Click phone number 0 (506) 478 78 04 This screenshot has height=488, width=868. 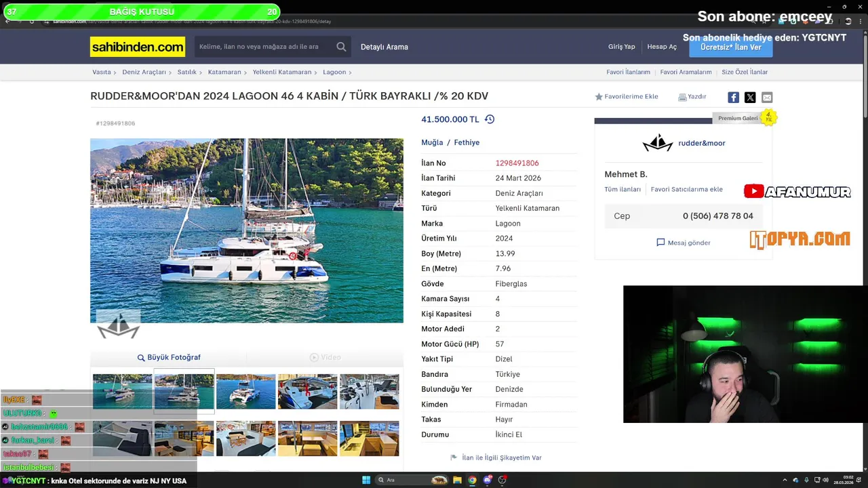(717, 216)
